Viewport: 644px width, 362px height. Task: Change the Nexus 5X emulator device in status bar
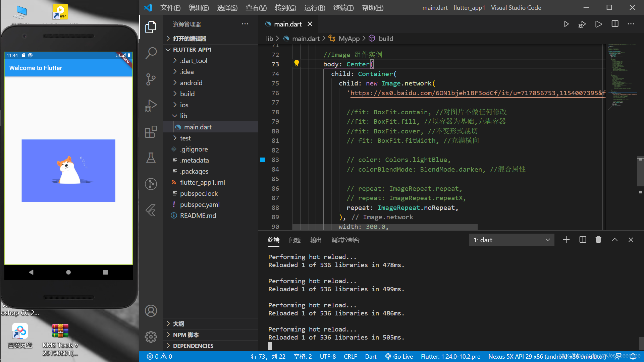pos(547,357)
